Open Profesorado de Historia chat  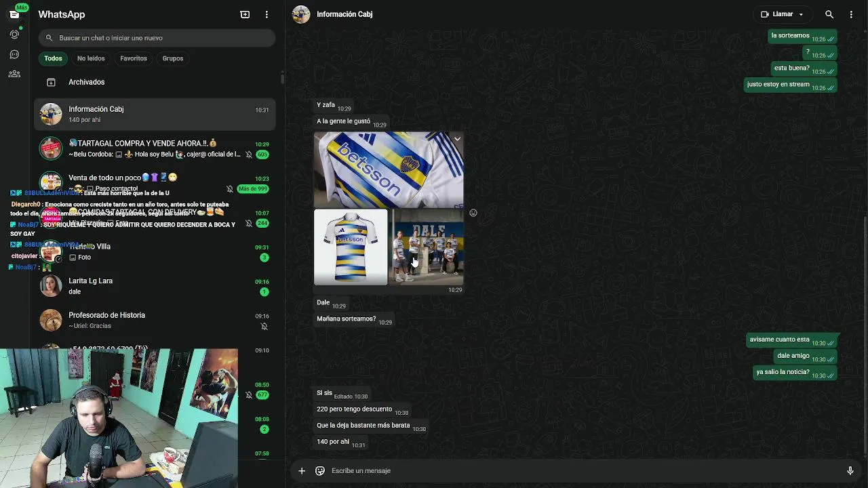pos(155,320)
